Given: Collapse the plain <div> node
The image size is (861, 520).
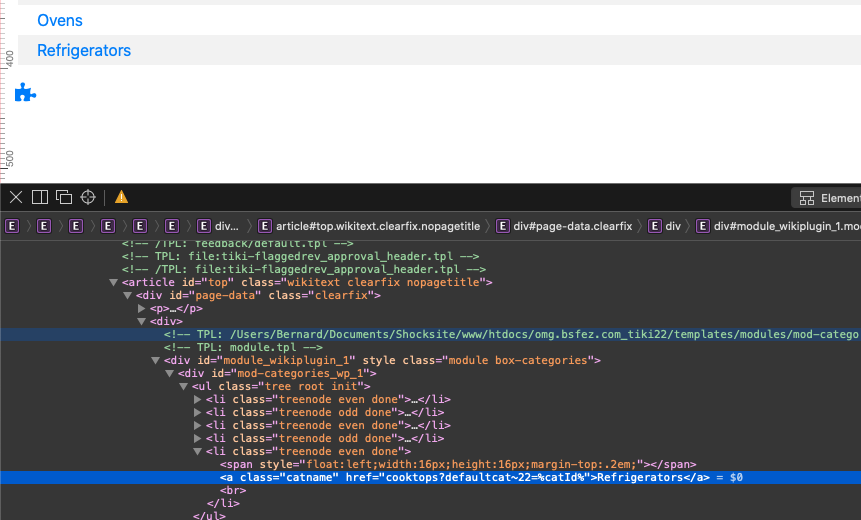Looking at the screenshot, I should coord(142,322).
